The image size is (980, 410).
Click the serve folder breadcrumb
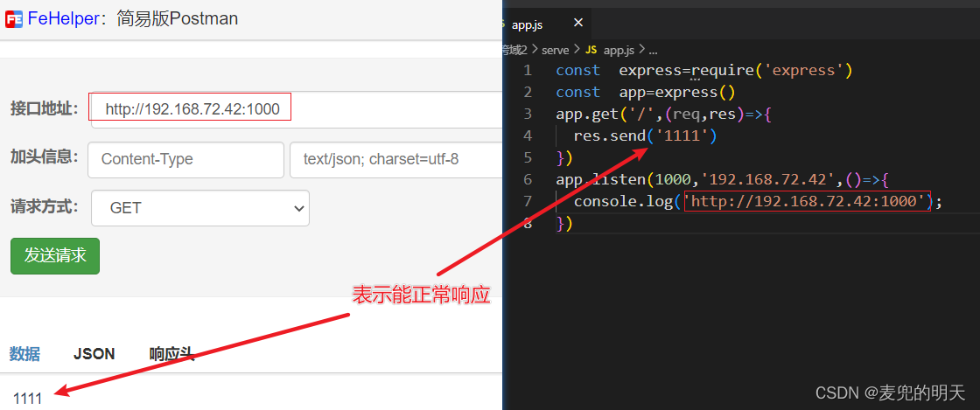(x=555, y=51)
